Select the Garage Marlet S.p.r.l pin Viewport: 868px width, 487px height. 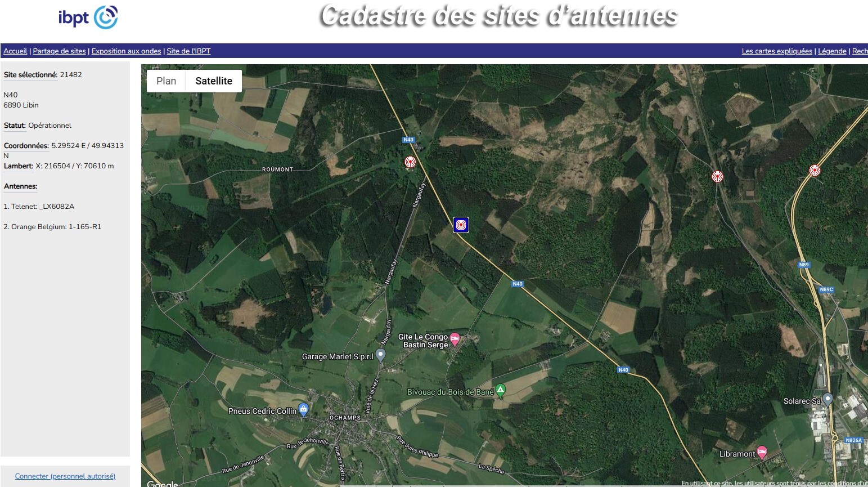point(381,355)
